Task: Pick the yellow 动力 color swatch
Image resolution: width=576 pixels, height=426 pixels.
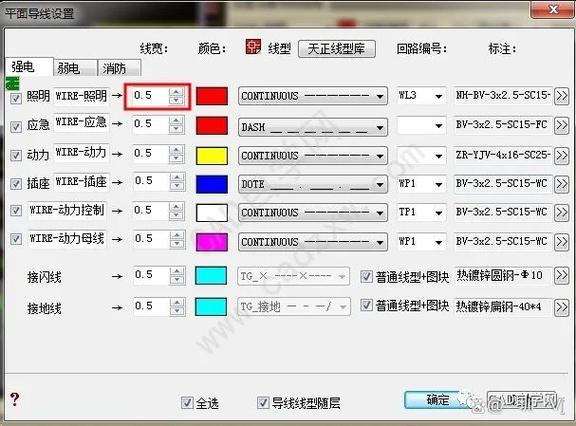Action: [212, 156]
